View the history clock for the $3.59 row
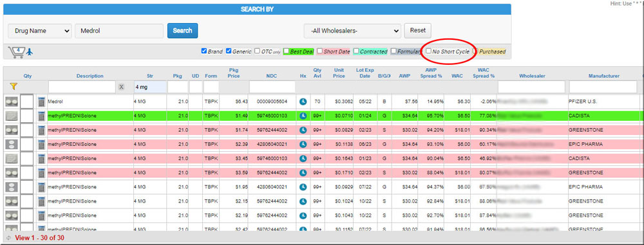 pyautogui.click(x=303, y=173)
